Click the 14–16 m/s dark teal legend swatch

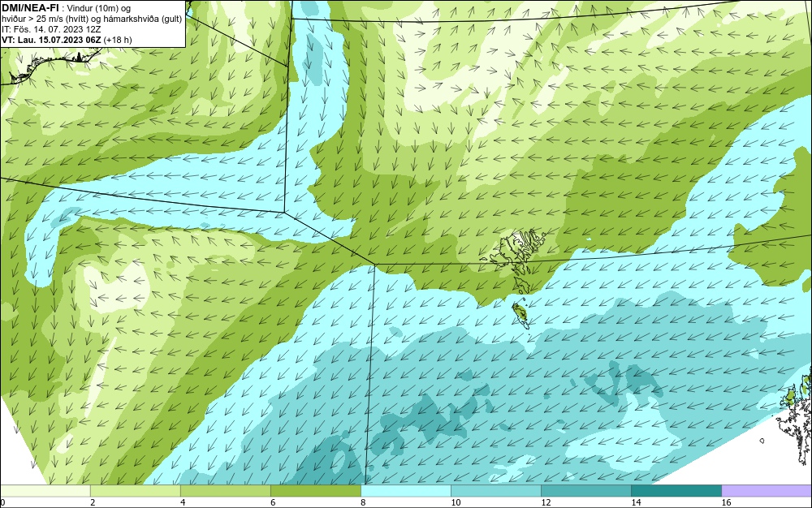[676, 490]
